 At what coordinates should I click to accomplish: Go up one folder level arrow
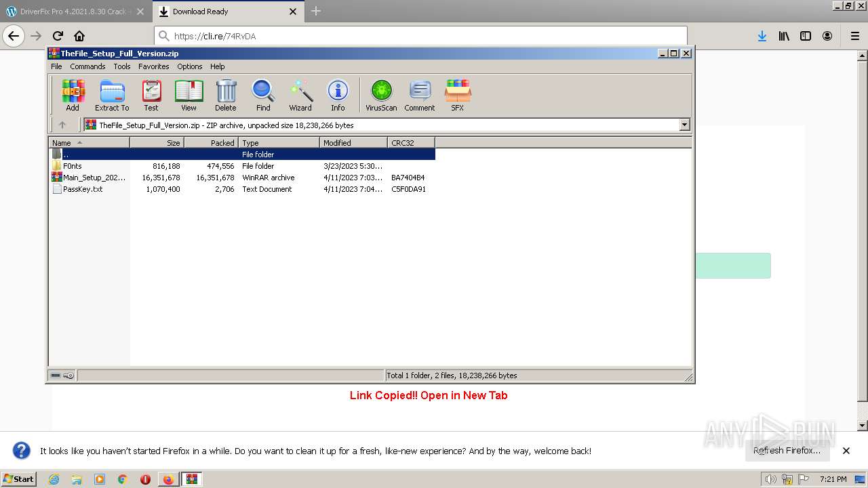pos(62,125)
